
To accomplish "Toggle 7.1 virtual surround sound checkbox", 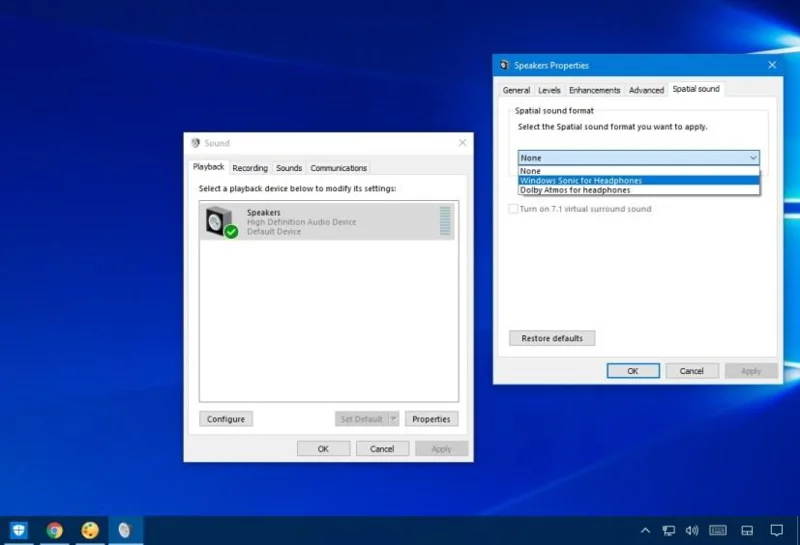I will click(x=513, y=209).
